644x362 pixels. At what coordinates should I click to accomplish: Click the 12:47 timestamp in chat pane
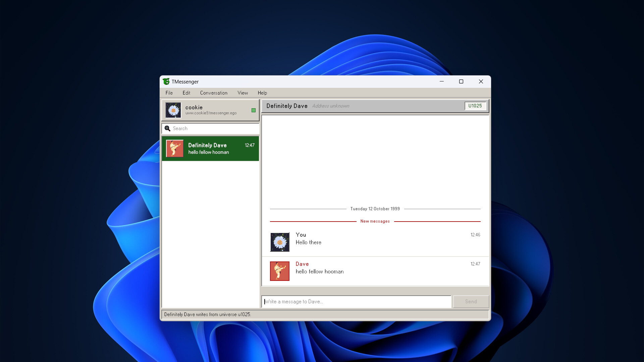coord(475,264)
